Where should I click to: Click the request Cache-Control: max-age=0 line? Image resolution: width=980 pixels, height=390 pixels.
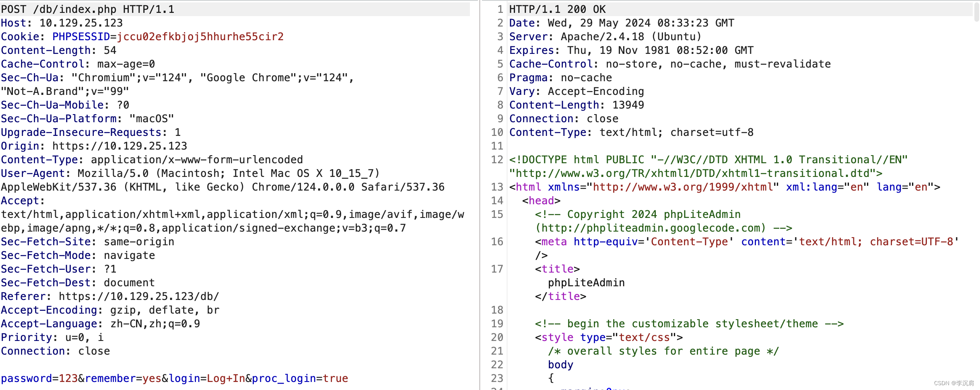[78, 64]
